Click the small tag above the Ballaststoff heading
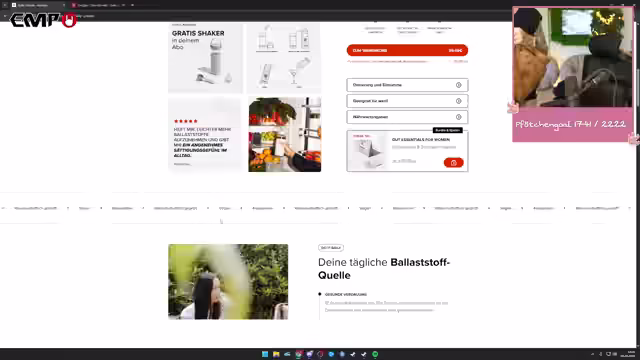 pos(331,248)
